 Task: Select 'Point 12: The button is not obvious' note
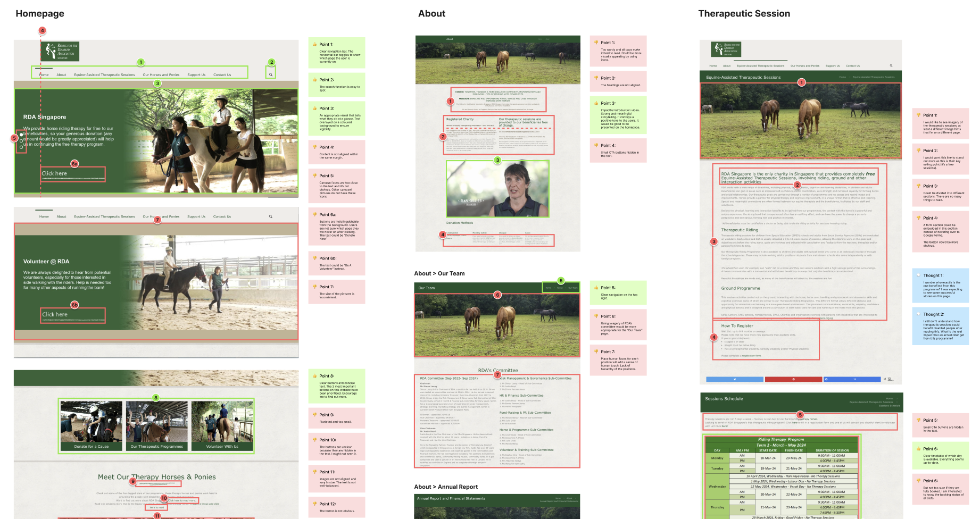[337, 508]
